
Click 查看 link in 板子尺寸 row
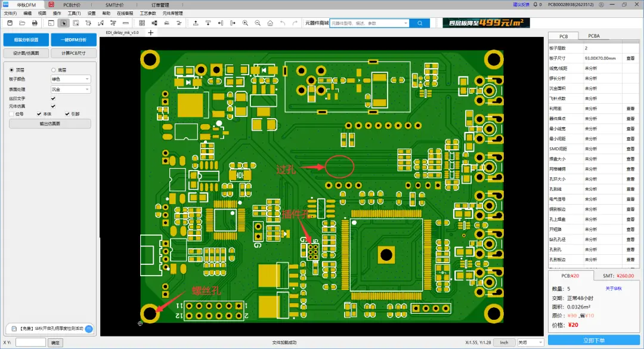(630, 58)
